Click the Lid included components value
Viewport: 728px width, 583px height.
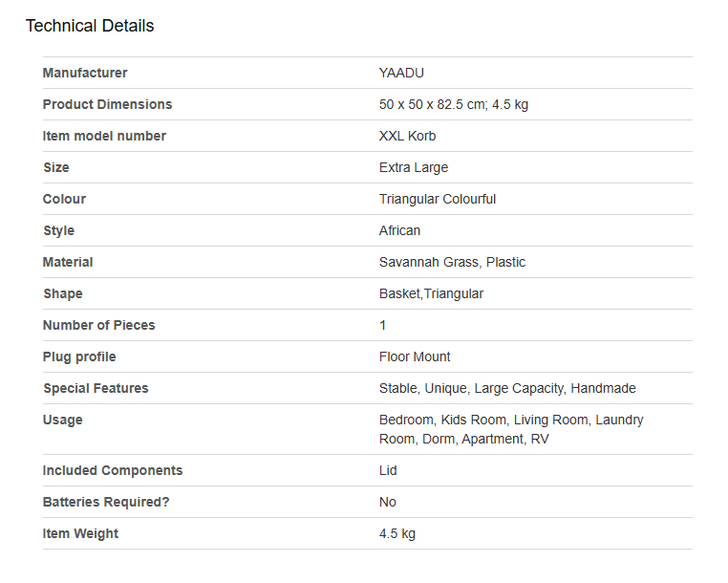coord(388,470)
